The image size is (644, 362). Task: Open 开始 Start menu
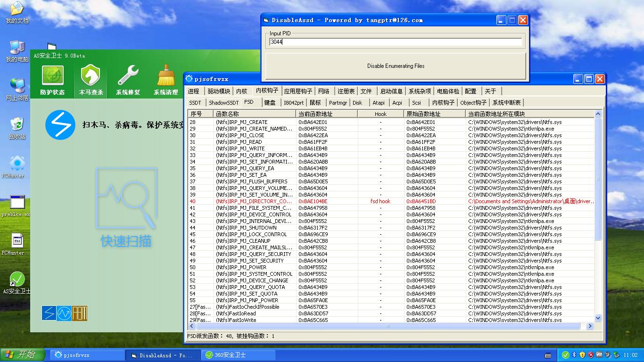23,355
